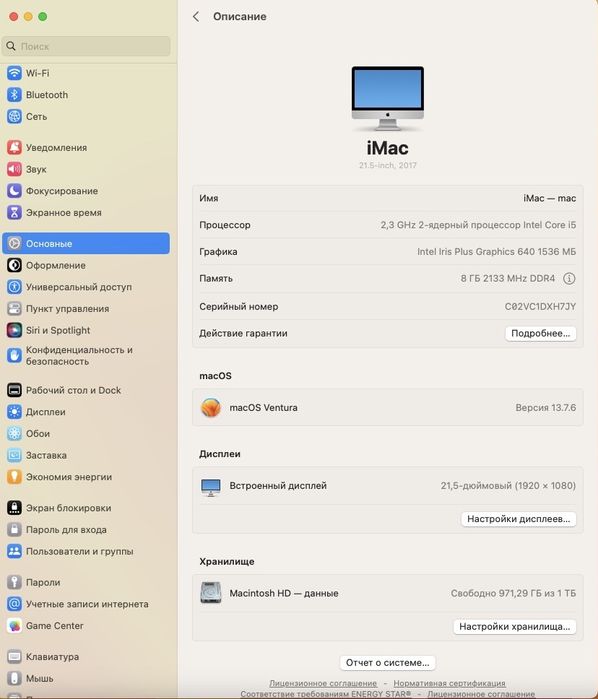This screenshot has width=598, height=699.
Task: Go back using the chevron arrow
Action: 196,16
